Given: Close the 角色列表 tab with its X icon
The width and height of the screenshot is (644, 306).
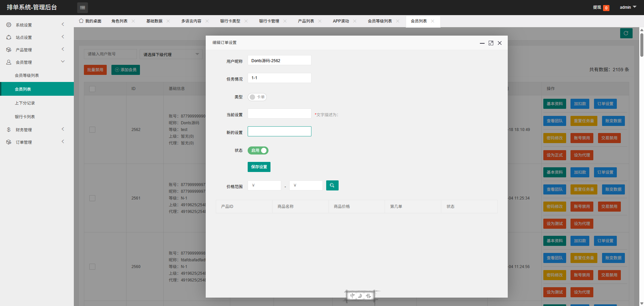Looking at the screenshot, I should click(133, 21).
